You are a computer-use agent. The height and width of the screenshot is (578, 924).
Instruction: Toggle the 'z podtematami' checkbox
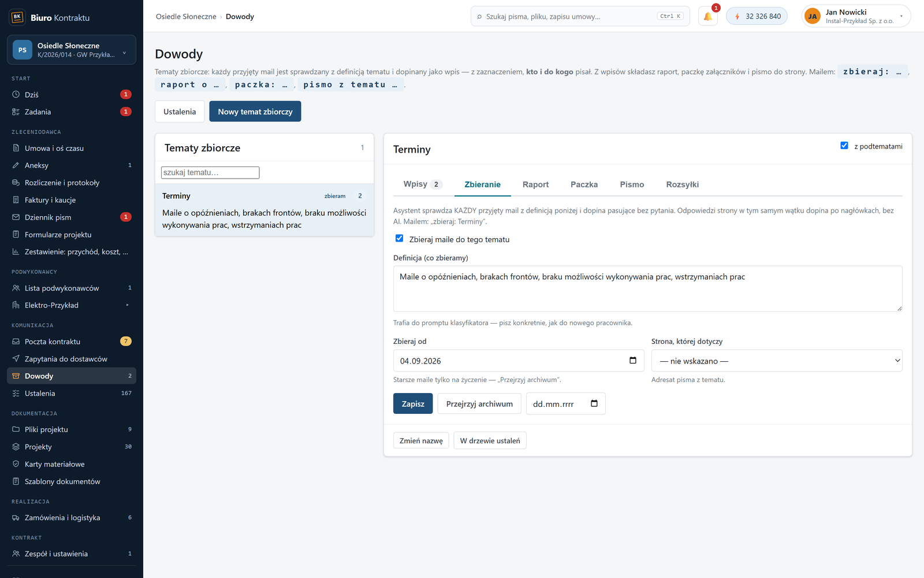[x=844, y=146]
